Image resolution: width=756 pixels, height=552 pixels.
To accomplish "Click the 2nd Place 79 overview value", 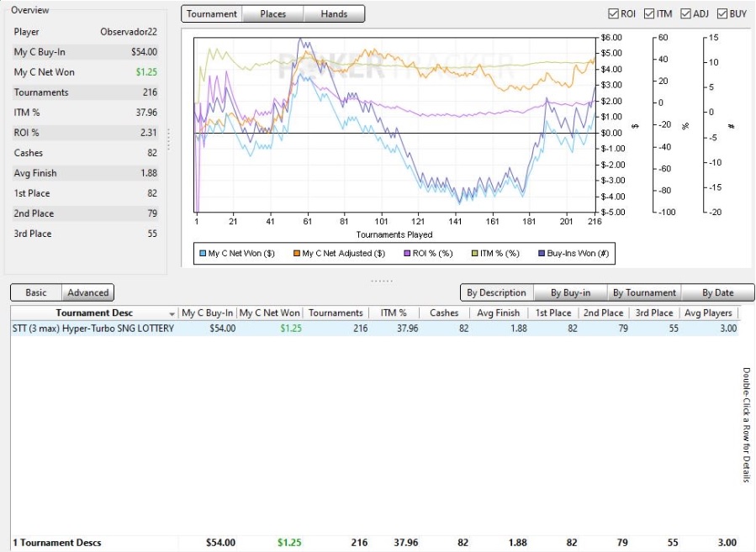I will tap(152, 214).
